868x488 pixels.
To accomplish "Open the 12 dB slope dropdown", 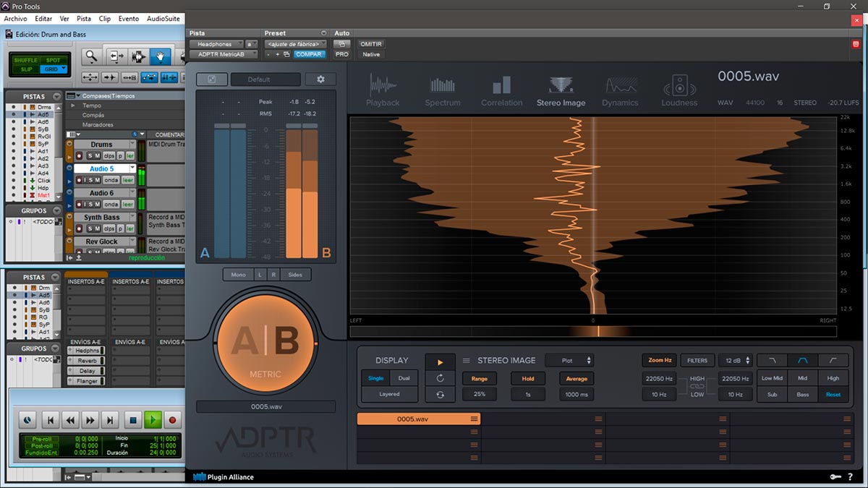I will [x=735, y=360].
